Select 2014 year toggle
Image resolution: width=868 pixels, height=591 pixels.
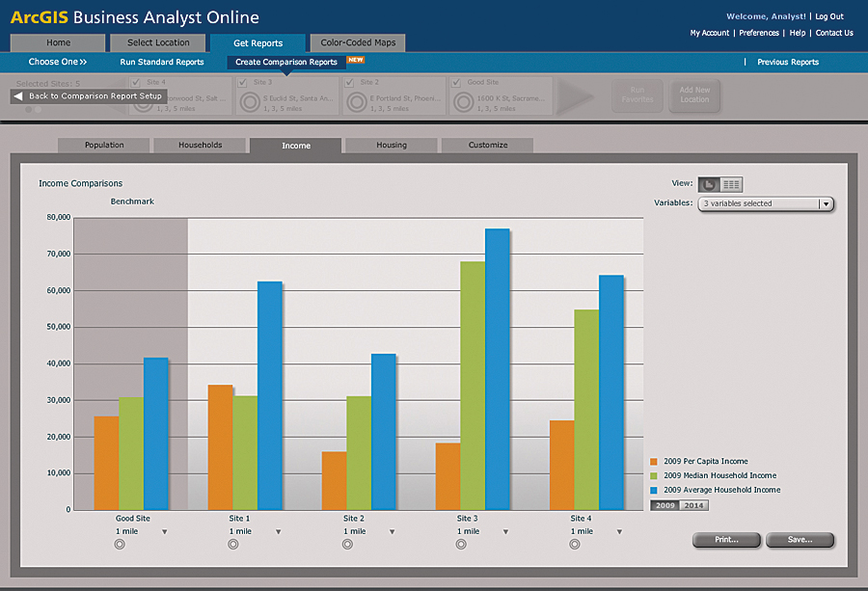coord(693,505)
